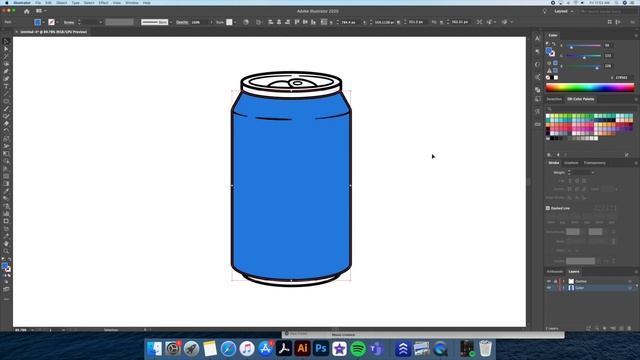Viewport: 640px width, 360px height.
Task: Toggle the Dashed Line checkbox
Action: pos(548,208)
